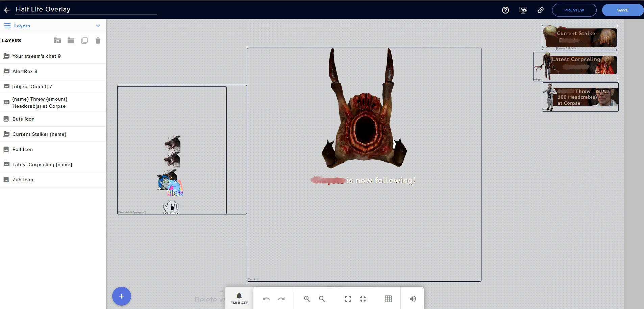The image size is (644, 309).
Task: Click the shrink-to-fit canvas icon
Action: [363, 299]
